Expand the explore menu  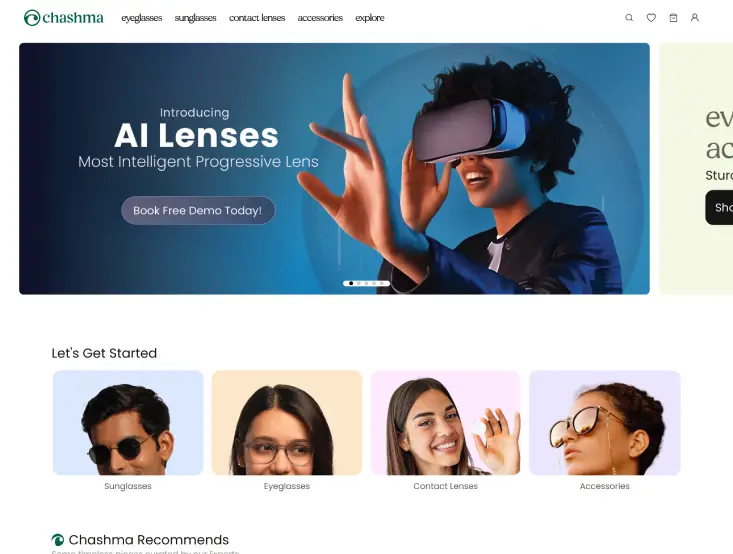click(x=370, y=18)
